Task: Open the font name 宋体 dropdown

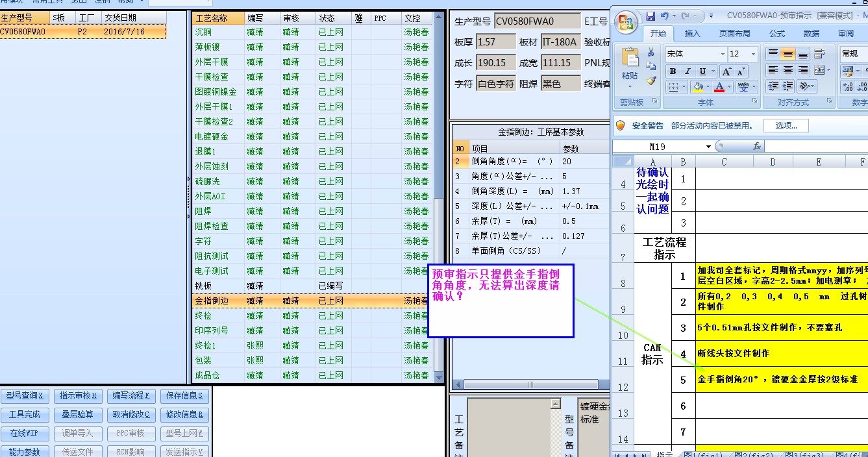Action: click(723, 54)
